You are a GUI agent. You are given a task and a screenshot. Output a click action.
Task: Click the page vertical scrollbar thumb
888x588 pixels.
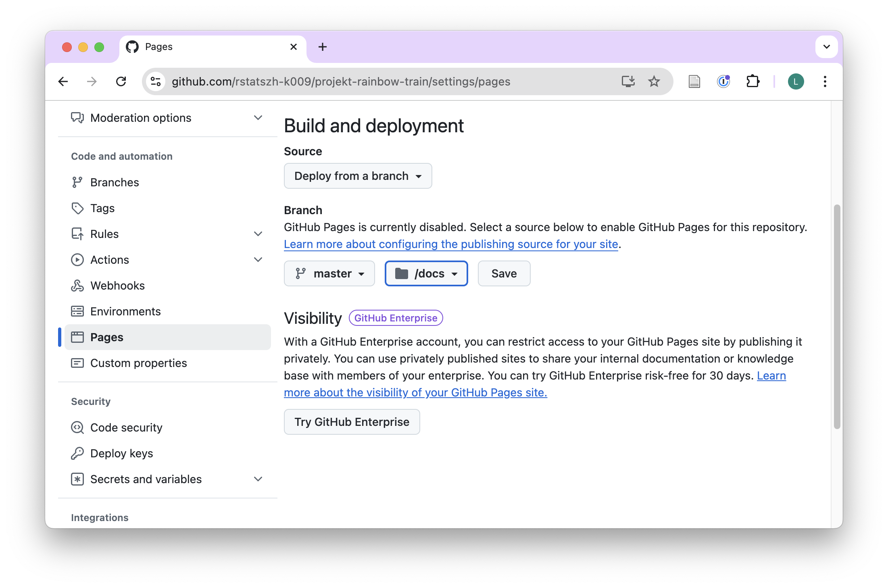click(x=837, y=317)
